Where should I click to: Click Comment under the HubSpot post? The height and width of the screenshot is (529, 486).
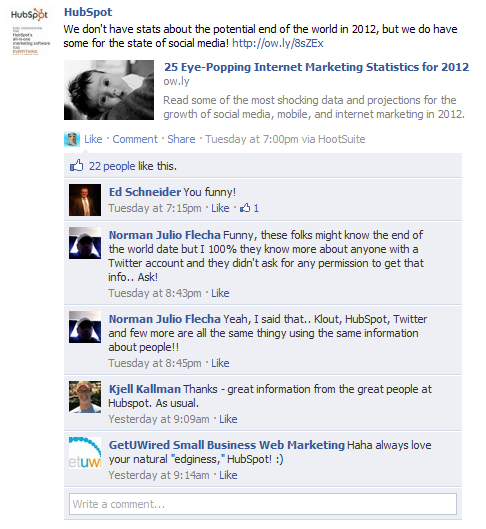pos(135,139)
